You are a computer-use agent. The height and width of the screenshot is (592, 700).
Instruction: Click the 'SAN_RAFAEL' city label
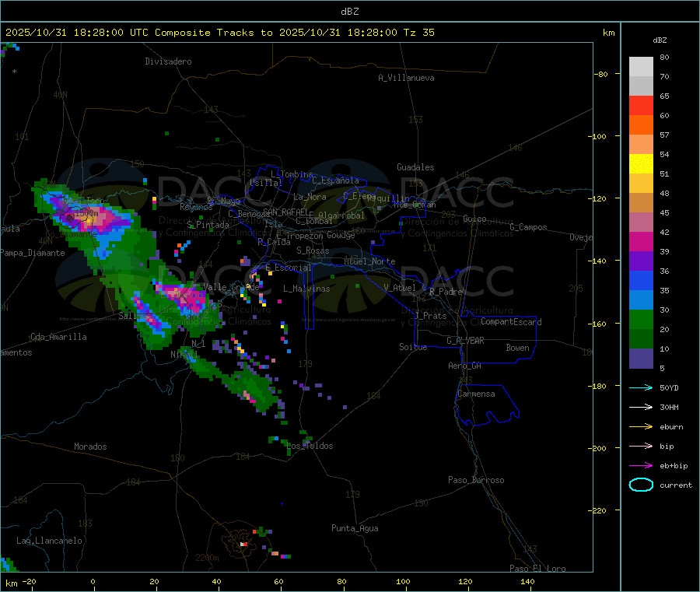[x=285, y=212]
